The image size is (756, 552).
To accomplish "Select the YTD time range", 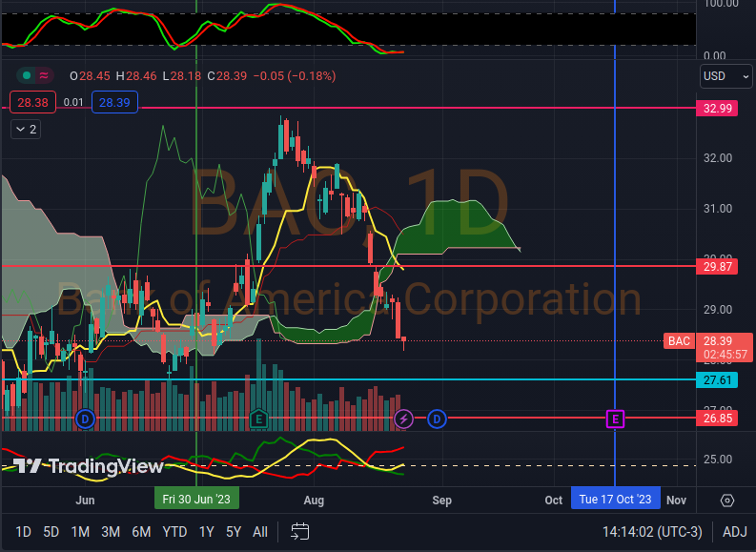I will tap(174, 532).
